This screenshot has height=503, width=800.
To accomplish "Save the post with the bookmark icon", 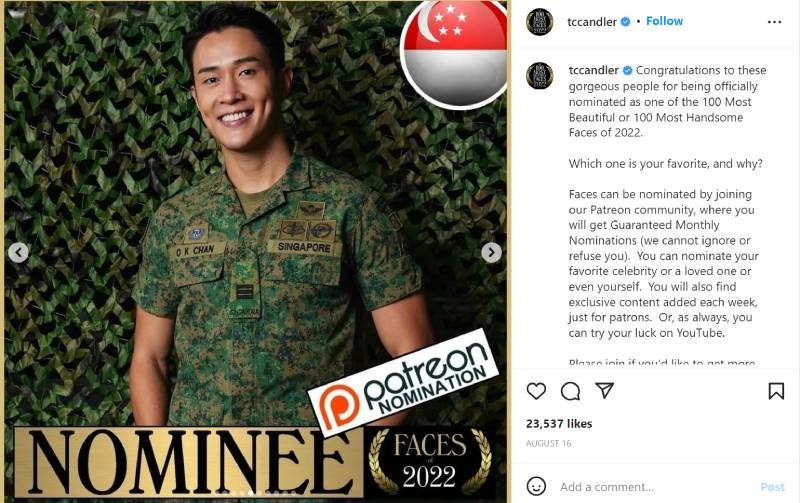I will click(776, 391).
